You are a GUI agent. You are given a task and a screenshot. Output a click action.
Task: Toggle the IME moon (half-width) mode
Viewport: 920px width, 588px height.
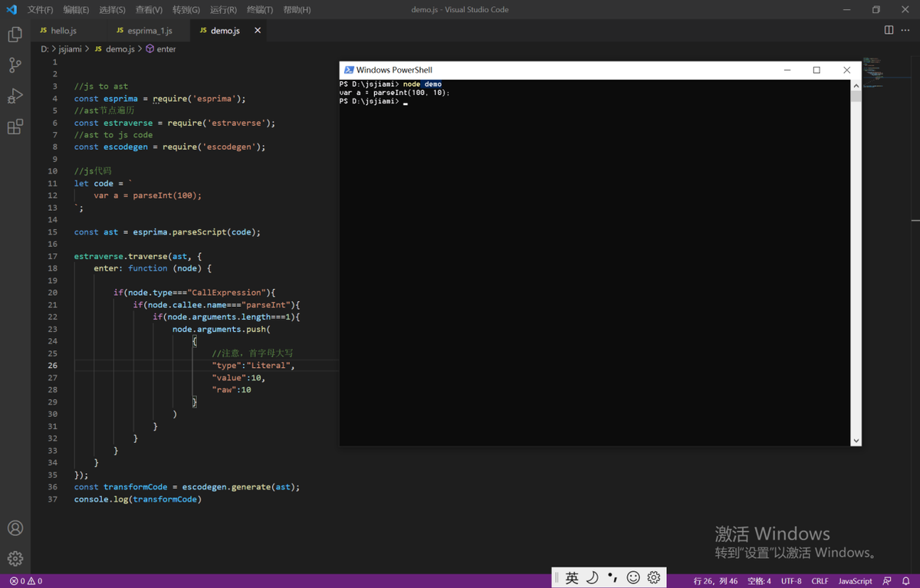point(592,578)
